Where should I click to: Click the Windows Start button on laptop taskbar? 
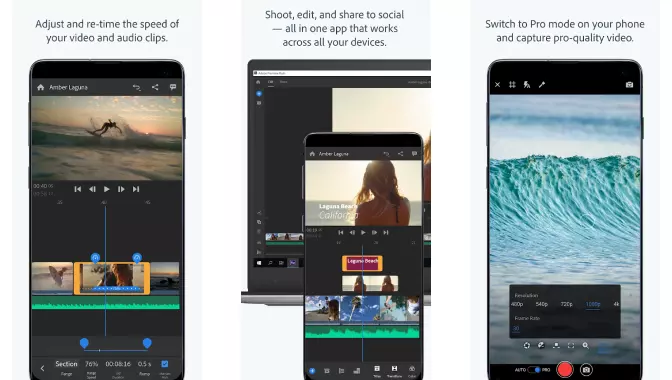click(259, 263)
